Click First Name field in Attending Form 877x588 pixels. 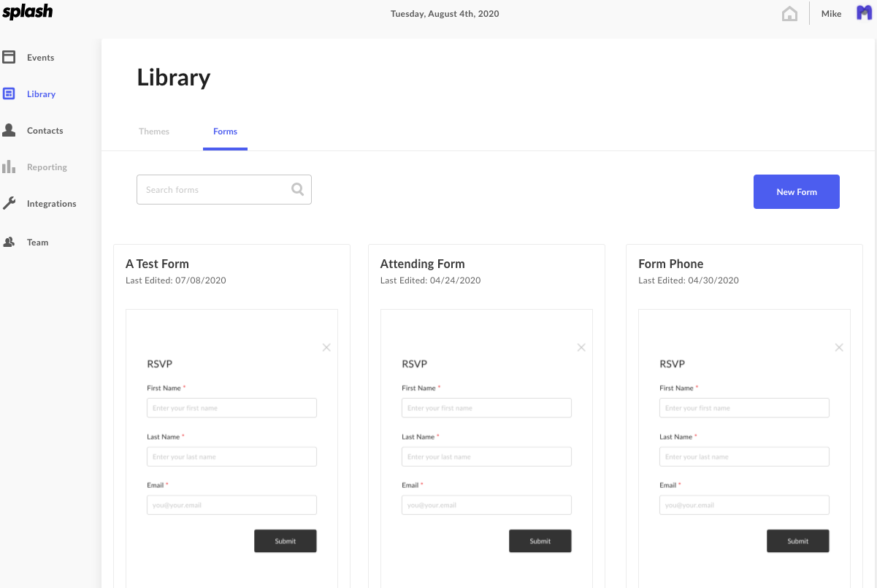click(x=486, y=408)
